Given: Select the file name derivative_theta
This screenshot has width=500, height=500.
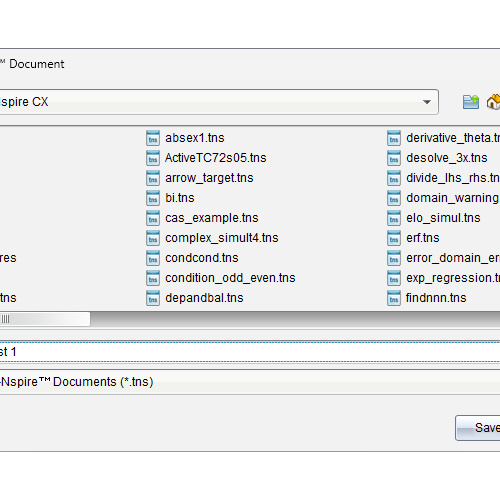Looking at the screenshot, I should pyautogui.click(x=453, y=138).
